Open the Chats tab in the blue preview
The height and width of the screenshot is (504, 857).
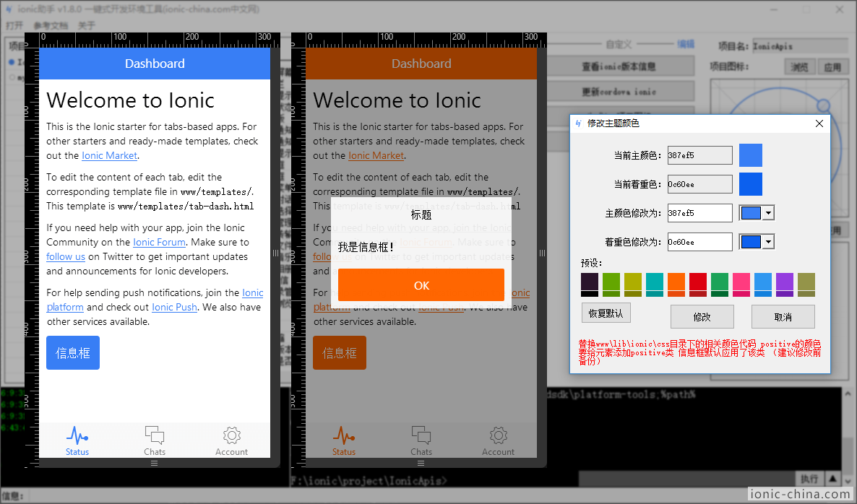point(155,440)
